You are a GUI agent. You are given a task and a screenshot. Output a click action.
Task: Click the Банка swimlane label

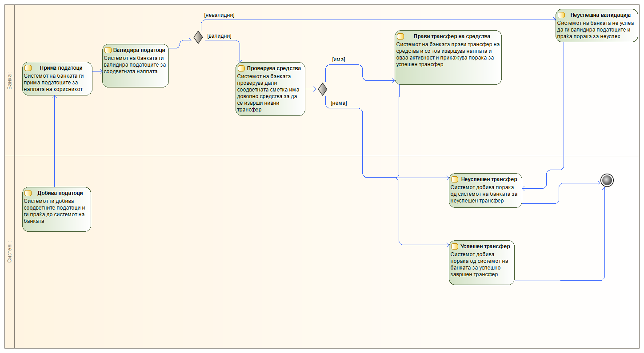[10, 80]
